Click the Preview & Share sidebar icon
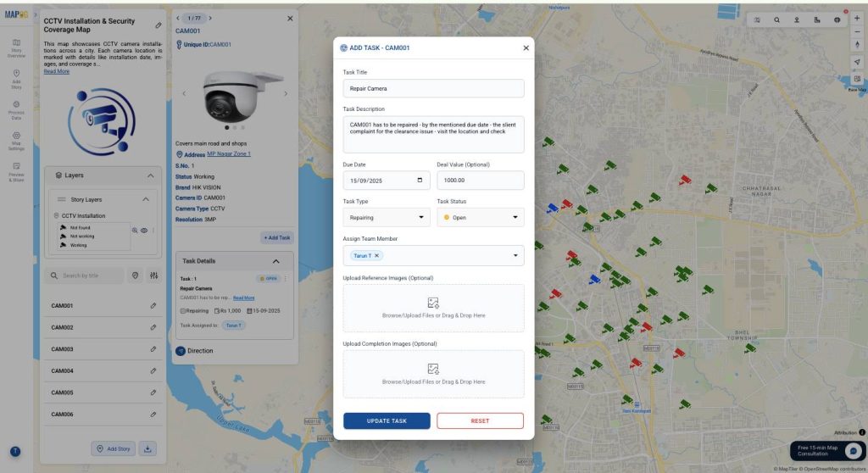This screenshot has height=473, width=868. coord(16,171)
